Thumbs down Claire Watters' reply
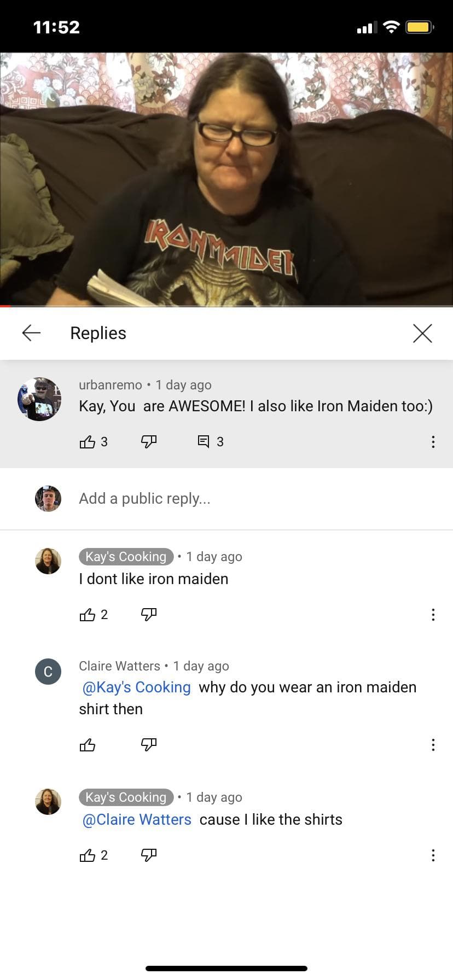 click(149, 745)
